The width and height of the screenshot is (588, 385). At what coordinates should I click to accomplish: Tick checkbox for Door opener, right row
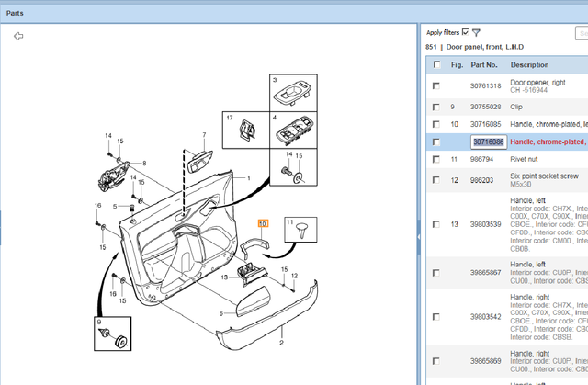click(436, 86)
